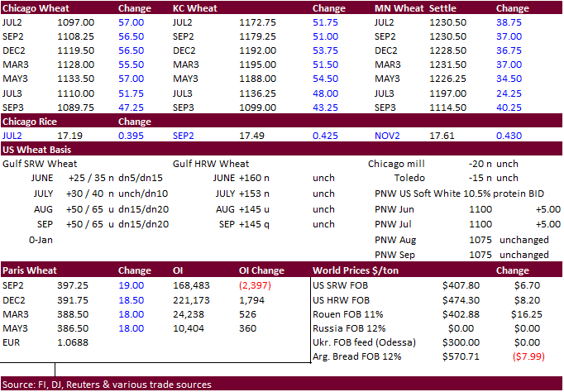Select the KC Wheat column header

194,7
